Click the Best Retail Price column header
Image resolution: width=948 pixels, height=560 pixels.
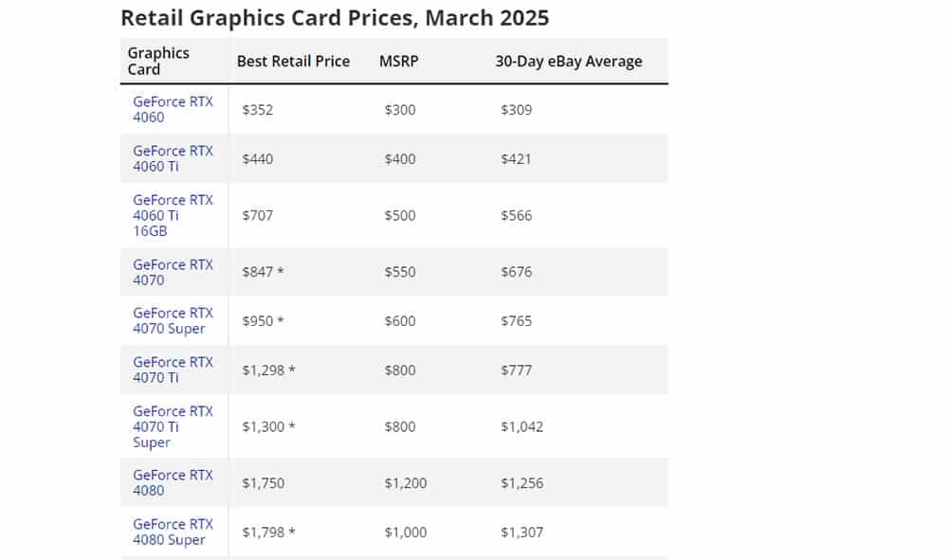click(293, 61)
